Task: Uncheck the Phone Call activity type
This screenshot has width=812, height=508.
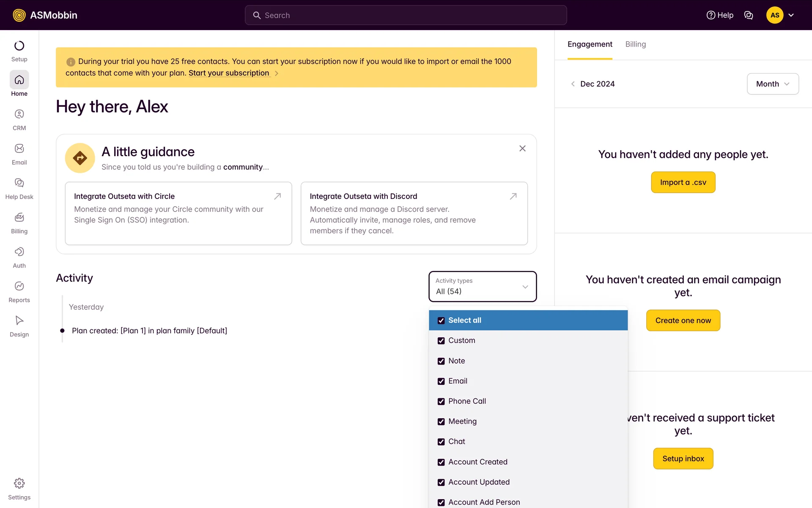Action: 441,401
